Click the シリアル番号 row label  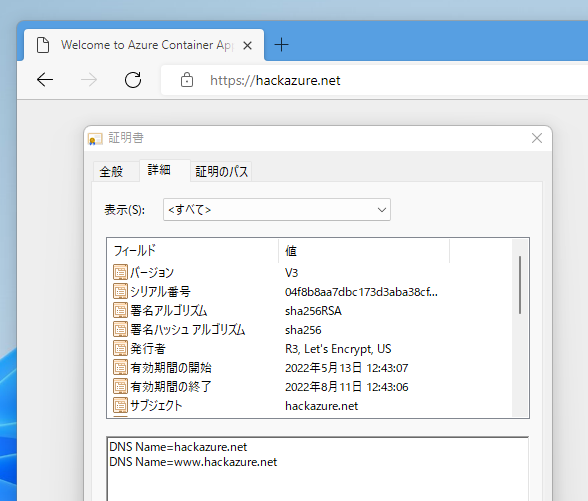160,291
